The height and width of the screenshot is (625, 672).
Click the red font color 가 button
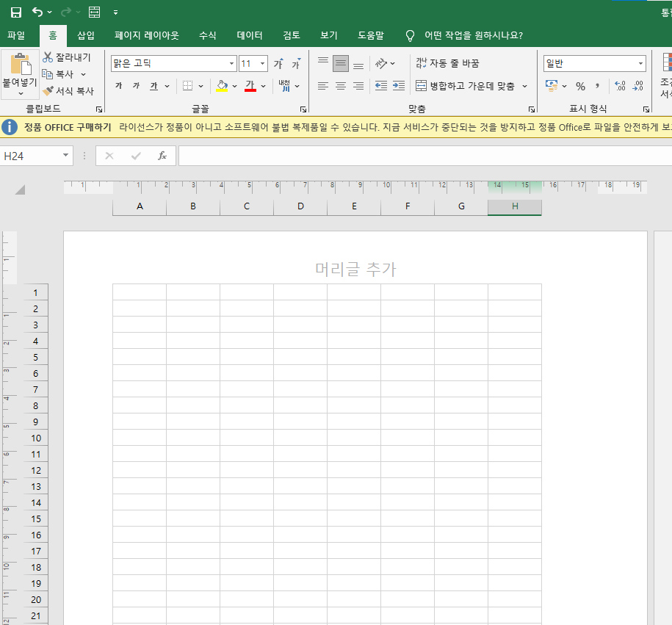coord(250,86)
